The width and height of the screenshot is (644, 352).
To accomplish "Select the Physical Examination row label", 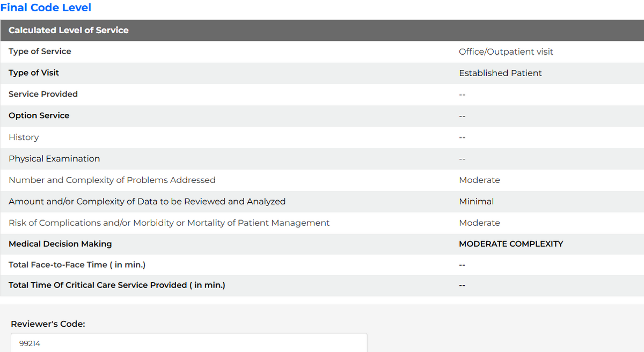I will coord(54,159).
